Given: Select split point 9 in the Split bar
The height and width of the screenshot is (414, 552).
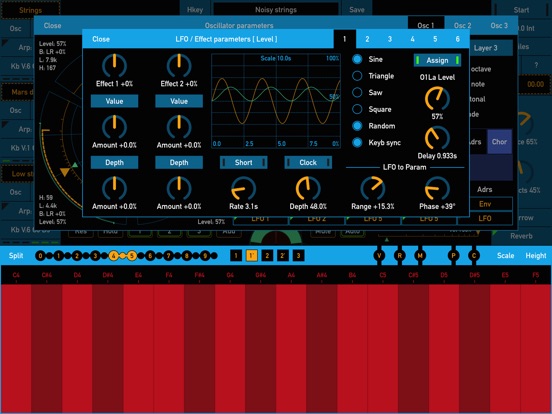Looking at the screenshot, I should 205,256.
